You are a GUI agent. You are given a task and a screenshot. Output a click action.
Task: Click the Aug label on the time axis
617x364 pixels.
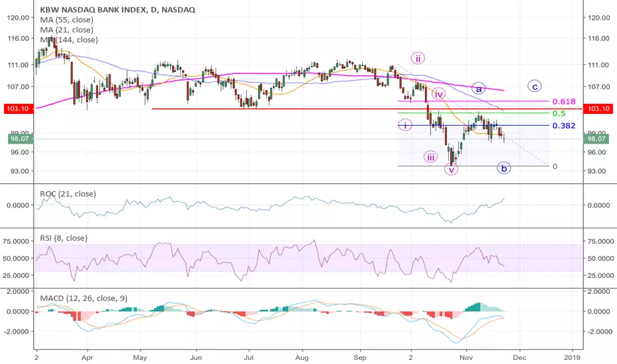click(x=302, y=357)
